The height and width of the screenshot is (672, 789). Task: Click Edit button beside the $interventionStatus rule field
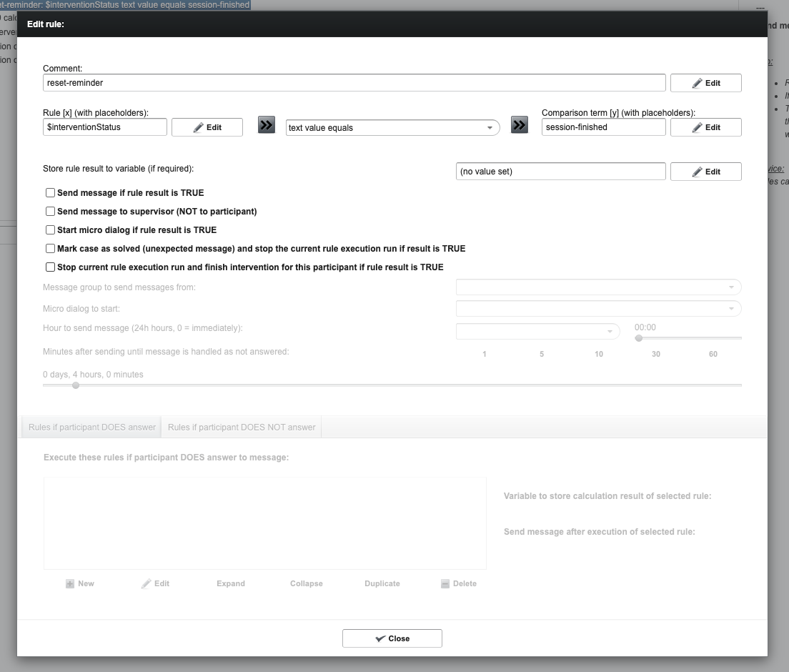click(x=207, y=127)
